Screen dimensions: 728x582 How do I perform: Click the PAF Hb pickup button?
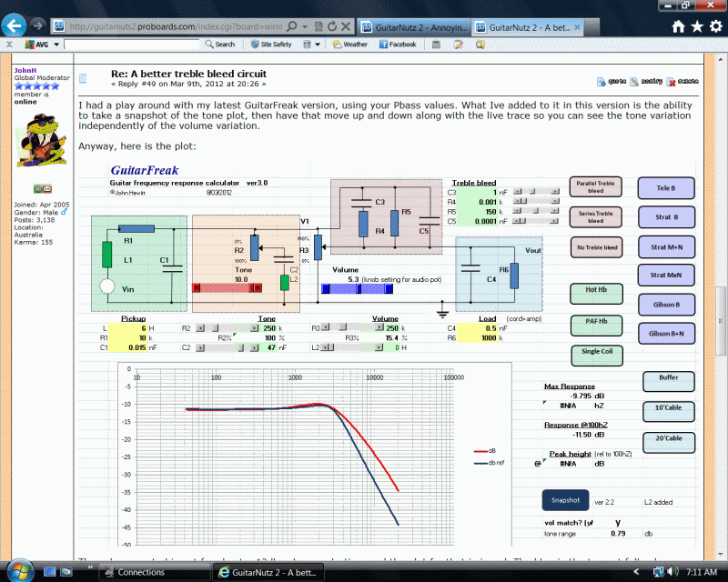[x=597, y=326]
